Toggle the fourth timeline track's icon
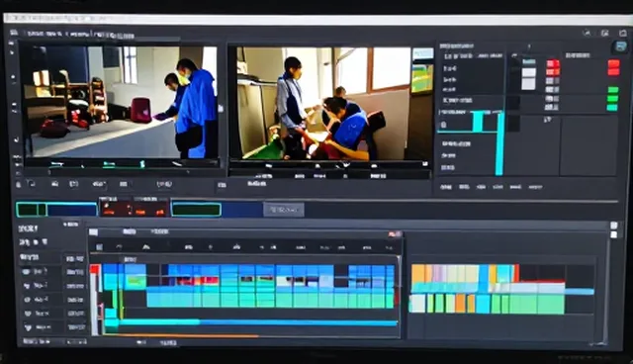 tap(28, 314)
